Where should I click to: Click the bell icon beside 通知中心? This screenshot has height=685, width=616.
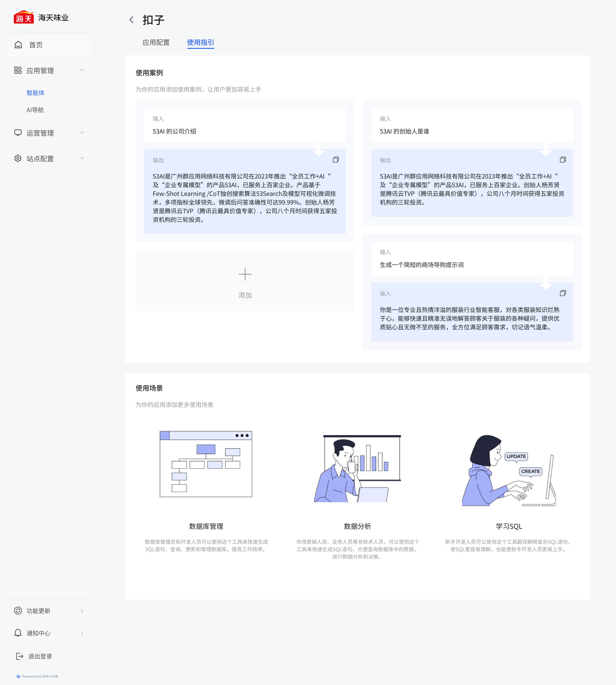coord(18,633)
